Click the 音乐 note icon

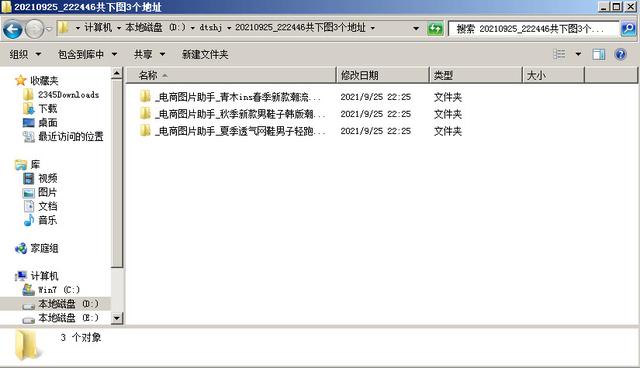pos(29,220)
